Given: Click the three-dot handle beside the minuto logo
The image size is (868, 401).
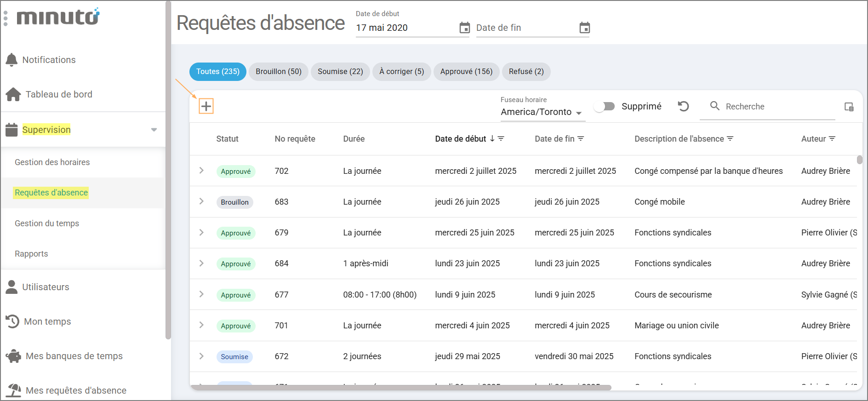Looking at the screenshot, I should pyautogui.click(x=6, y=18).
